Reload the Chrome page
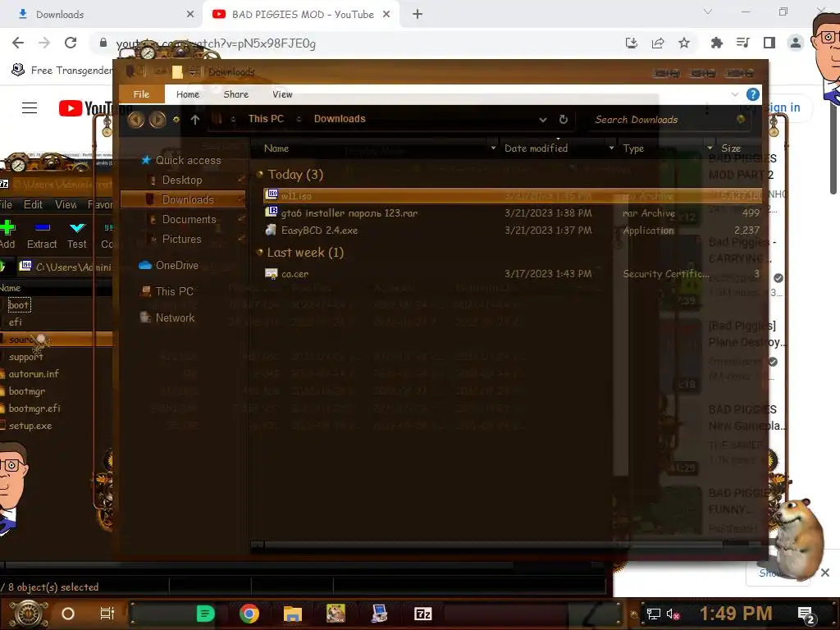The width and height of the screenshot is (840, 630). (71, 43)
